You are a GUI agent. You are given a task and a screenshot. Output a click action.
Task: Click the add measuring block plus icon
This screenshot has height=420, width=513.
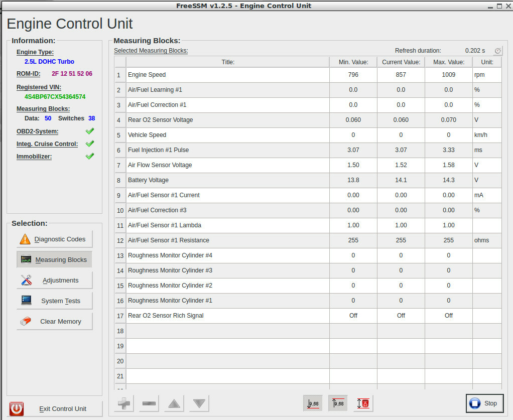[124, 403]
